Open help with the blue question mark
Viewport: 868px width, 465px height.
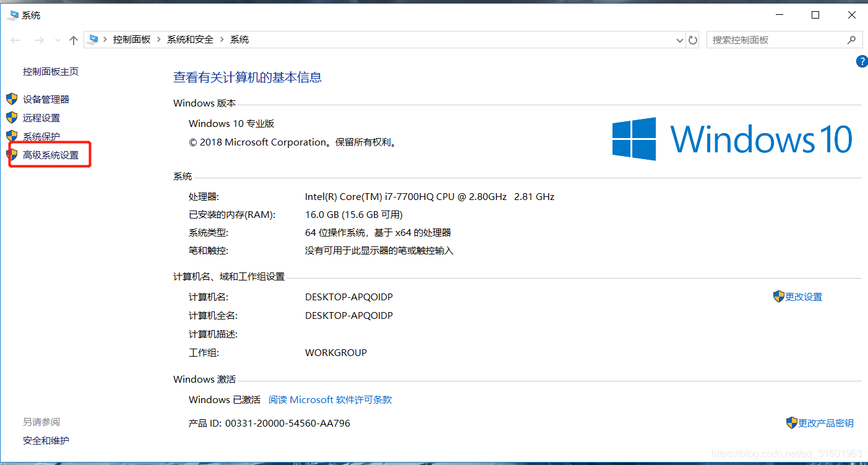tap(861, 61)
